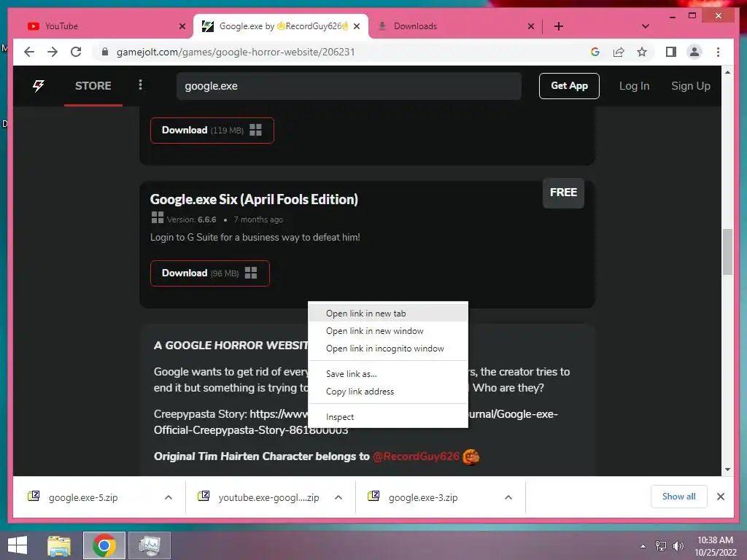Click the Game Jolt search field
The height and width of the screenshot is (560, 747).
(349, 86)
